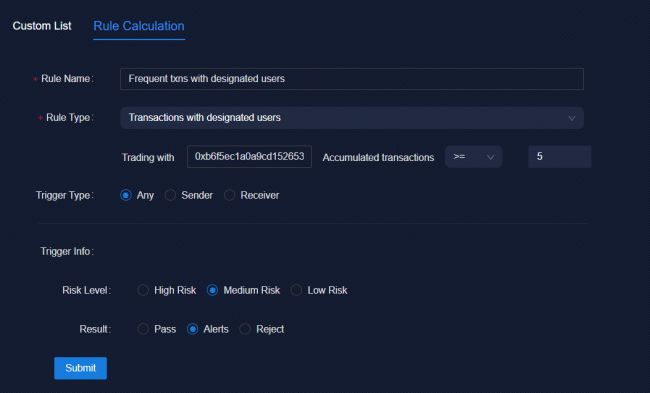Open the Transactions with designated users dropdown

(352, 118)
